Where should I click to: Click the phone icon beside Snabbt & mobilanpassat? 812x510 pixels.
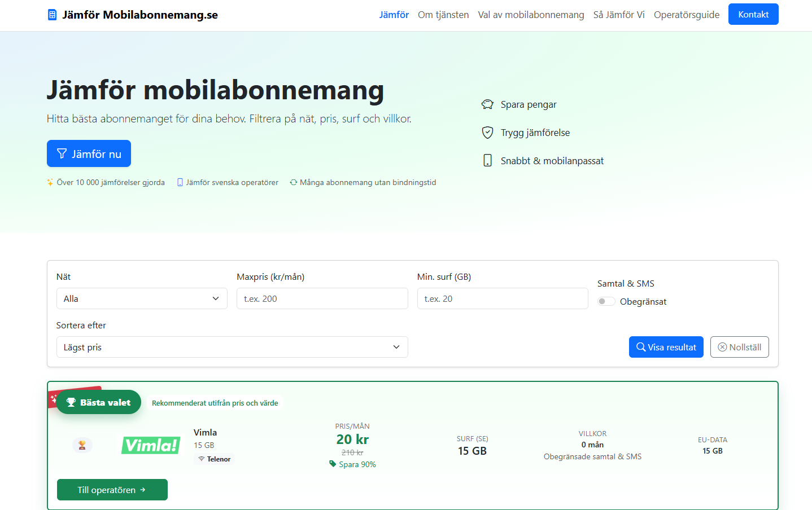click(487, 161)
